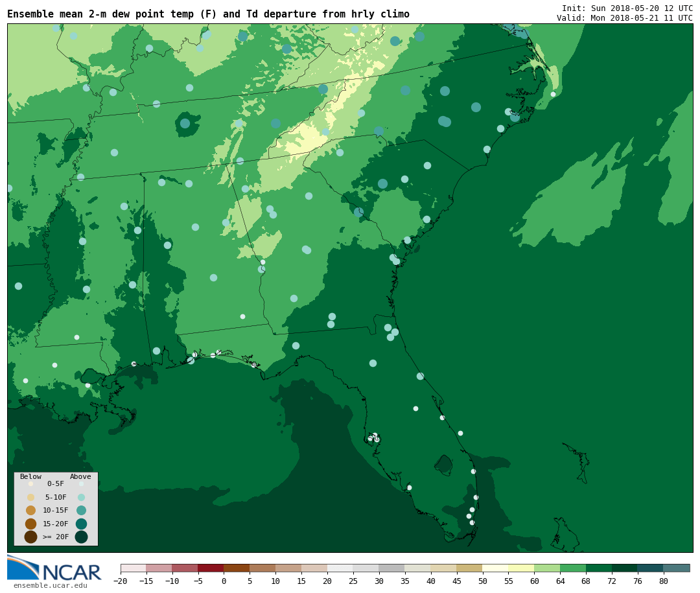Click the '40' colorbar tick label
Image resolution: width=700 pixels, height=593 pixels.
(x=431, y=581)
